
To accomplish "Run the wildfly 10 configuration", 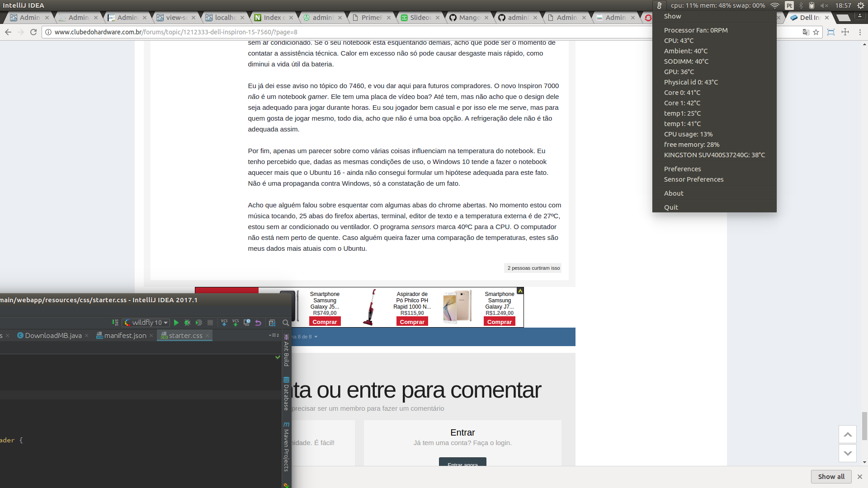I will coord(176,323).
